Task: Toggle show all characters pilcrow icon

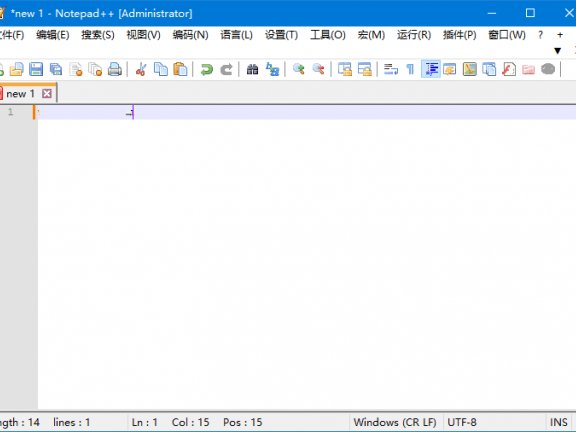Action: [x=410, y=69]
